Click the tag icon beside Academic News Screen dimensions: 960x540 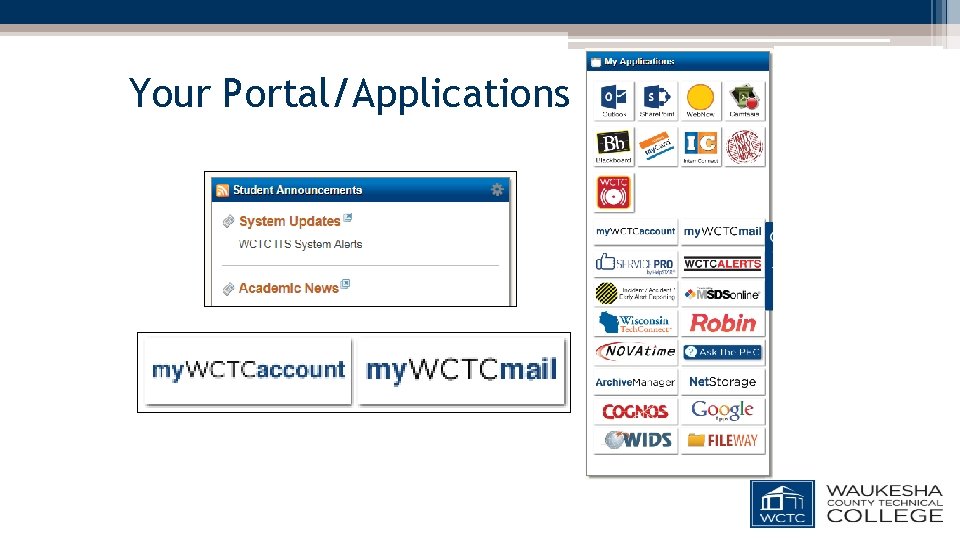228,288
